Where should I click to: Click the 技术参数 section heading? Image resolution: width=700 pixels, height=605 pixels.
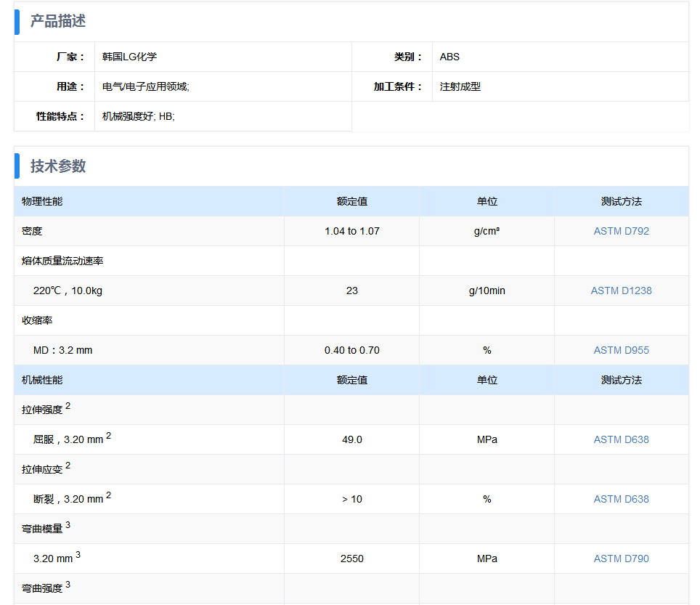pyautogui.click(x=58, y=166)
